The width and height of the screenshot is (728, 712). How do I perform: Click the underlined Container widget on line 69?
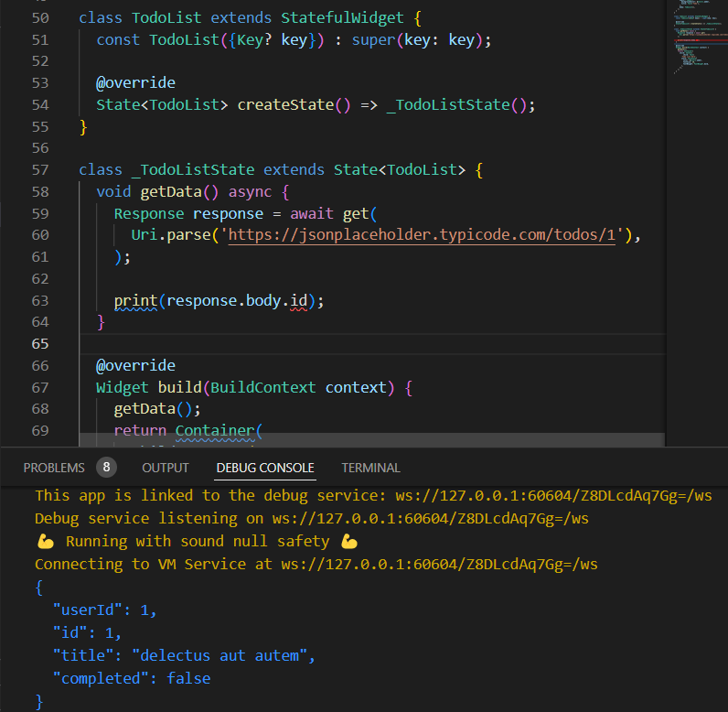coord(215,431)
